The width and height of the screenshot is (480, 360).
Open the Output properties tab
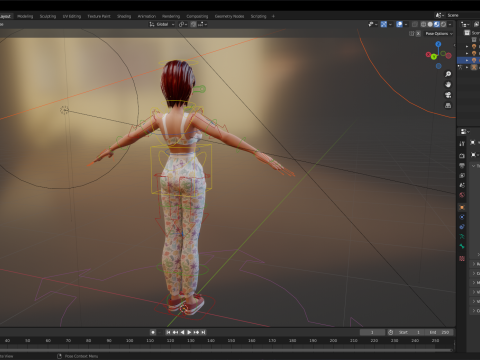[x=462, y=166]
